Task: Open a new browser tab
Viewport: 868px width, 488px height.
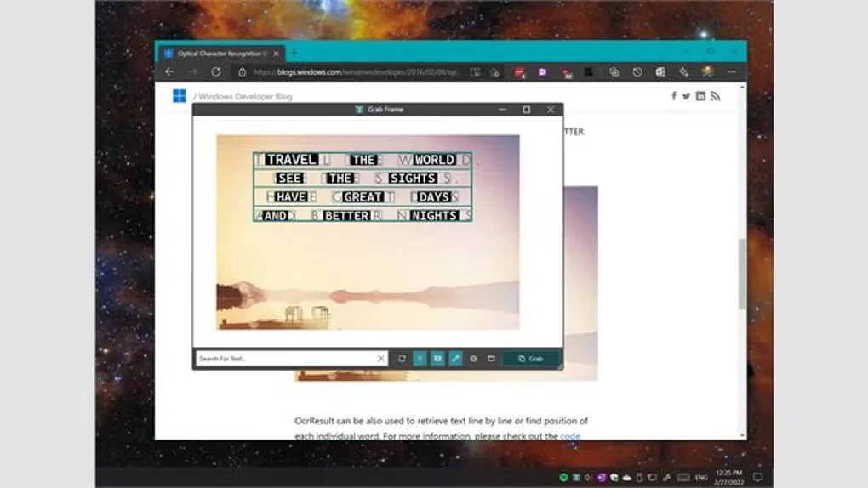Action: click(294, 53)
